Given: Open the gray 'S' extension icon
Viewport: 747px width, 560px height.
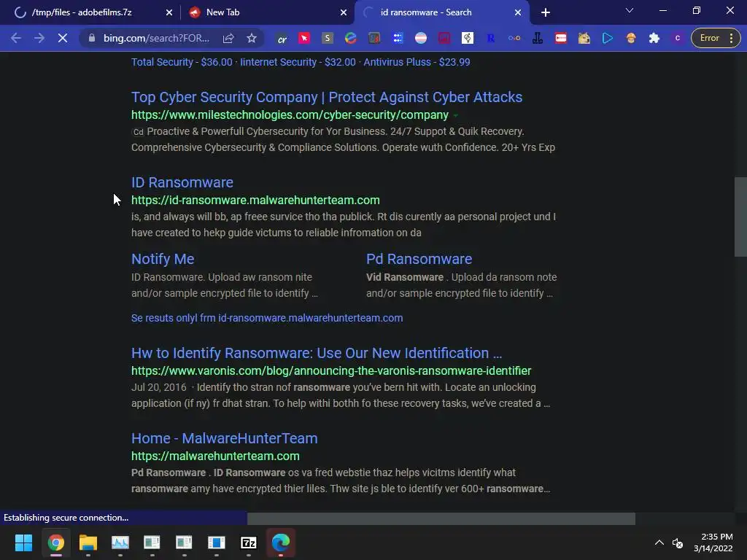Looking at the screenshot, I should tap(328, 38).
